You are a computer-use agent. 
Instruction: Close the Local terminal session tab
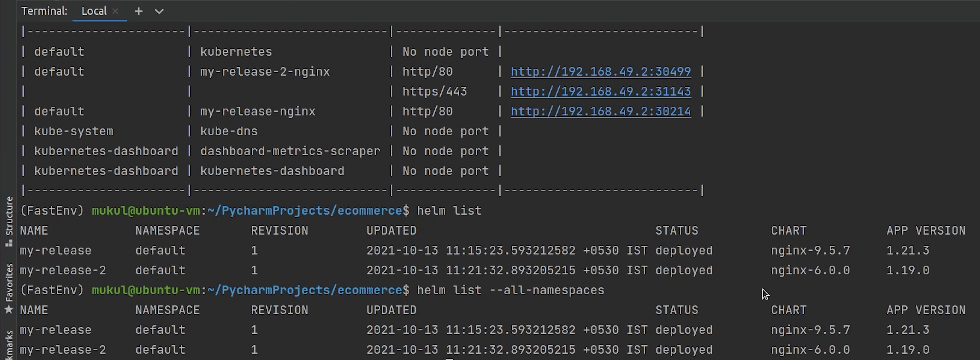[x=115, y=11]
